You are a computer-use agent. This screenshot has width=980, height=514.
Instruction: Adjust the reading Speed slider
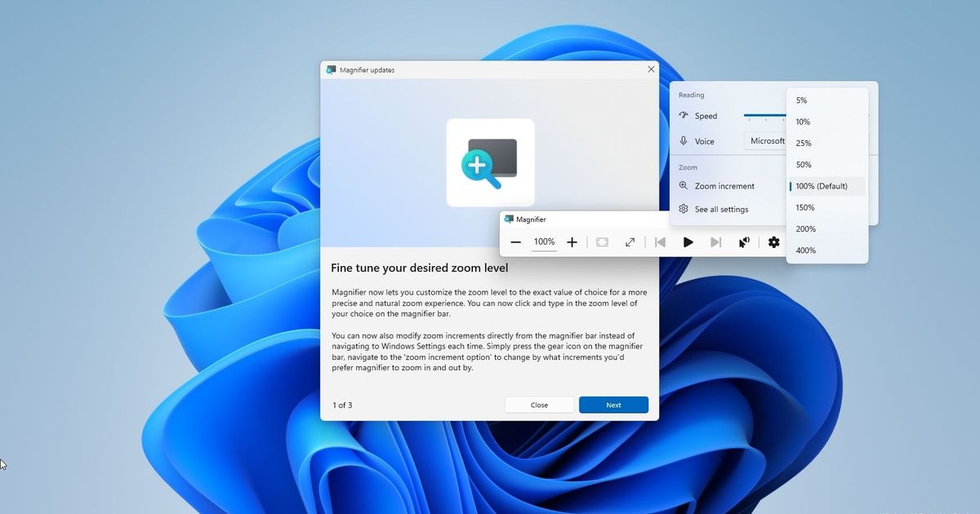tap(765, 116)
